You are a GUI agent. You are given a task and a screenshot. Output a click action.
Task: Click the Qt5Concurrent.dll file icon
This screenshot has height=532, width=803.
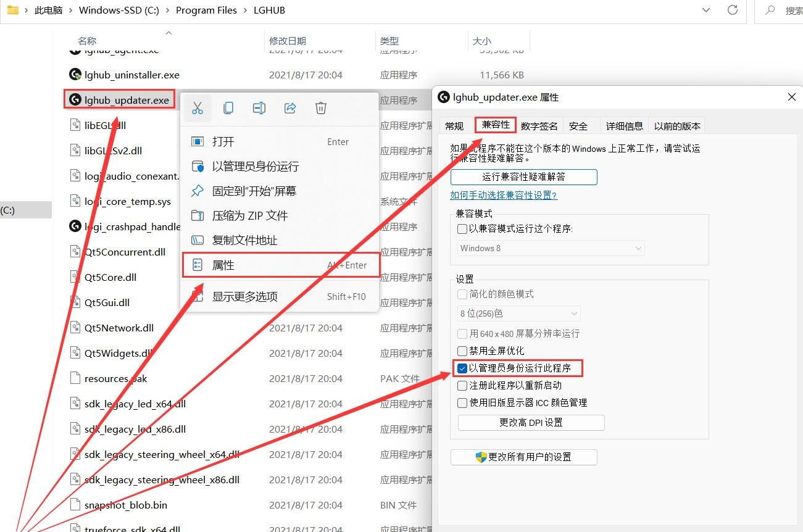75,252
